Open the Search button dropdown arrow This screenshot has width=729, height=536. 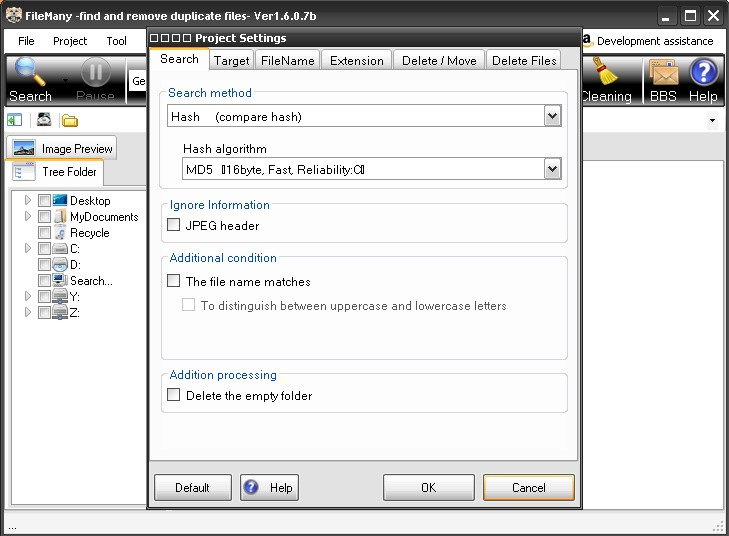pyautogui.click(x=66, y=80)
